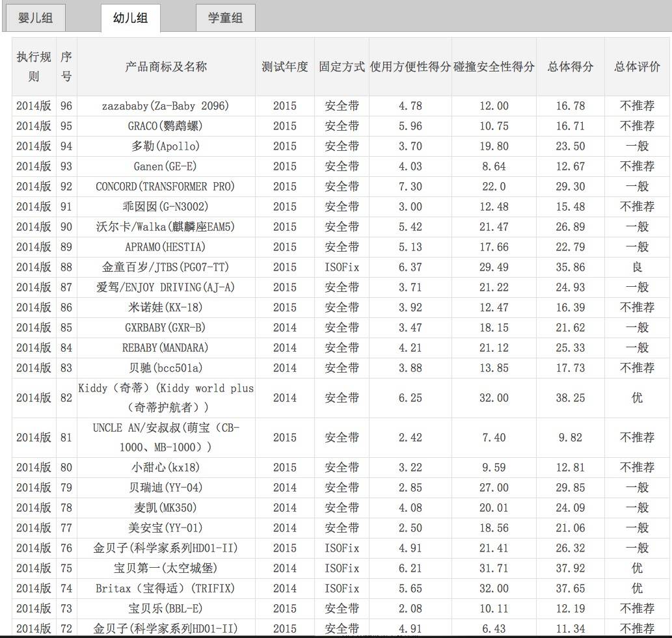Click sequence number 85

66,328
